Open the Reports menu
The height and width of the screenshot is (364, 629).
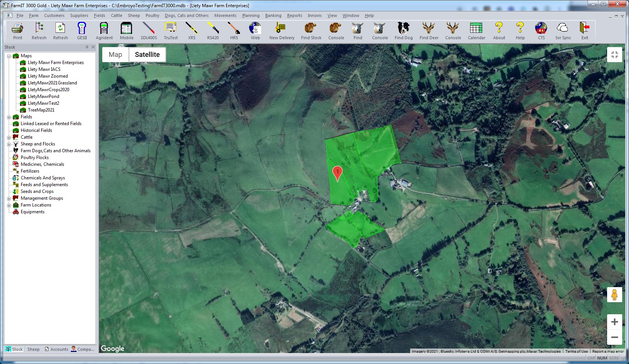pos(294,15)
